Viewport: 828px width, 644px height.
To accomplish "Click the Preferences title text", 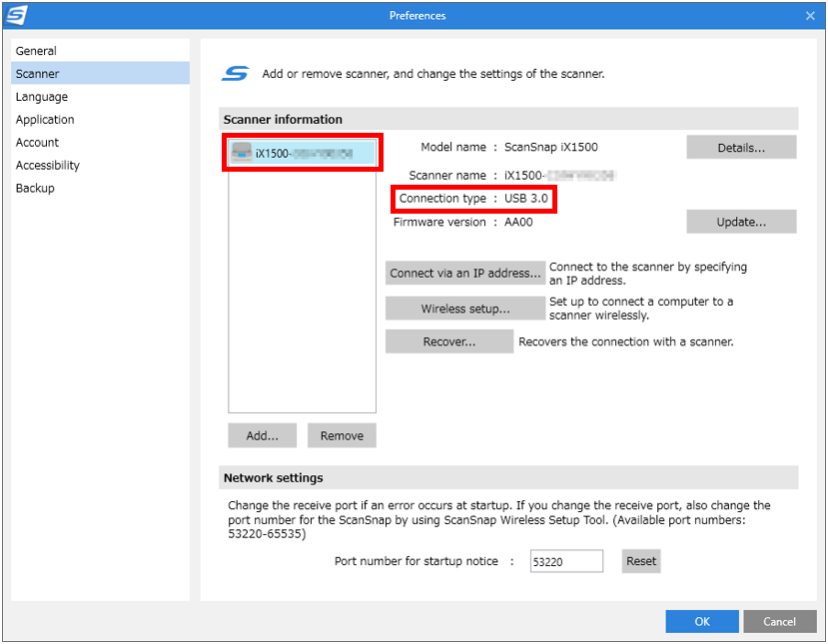I will coord(417,16).
